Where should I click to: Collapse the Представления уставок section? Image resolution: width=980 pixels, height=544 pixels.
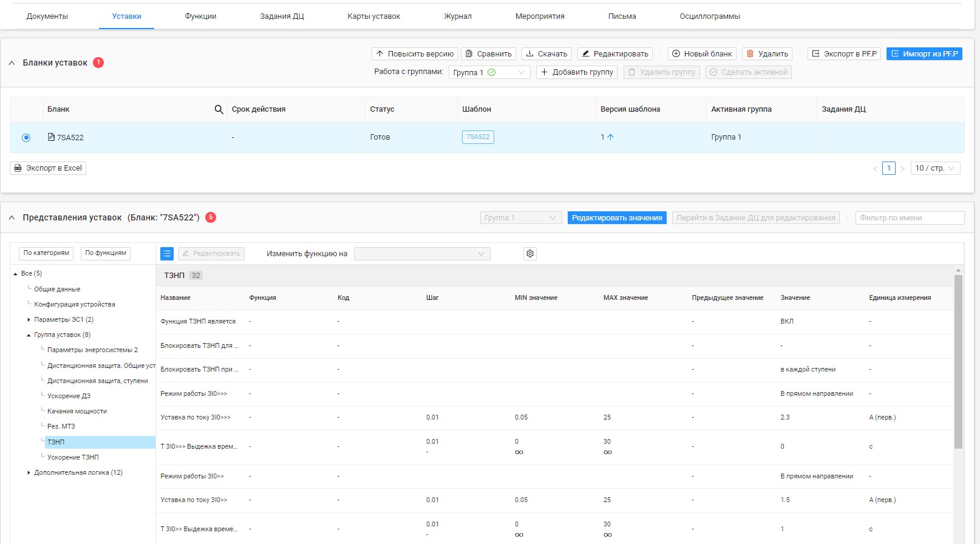[x=12, y=218]
